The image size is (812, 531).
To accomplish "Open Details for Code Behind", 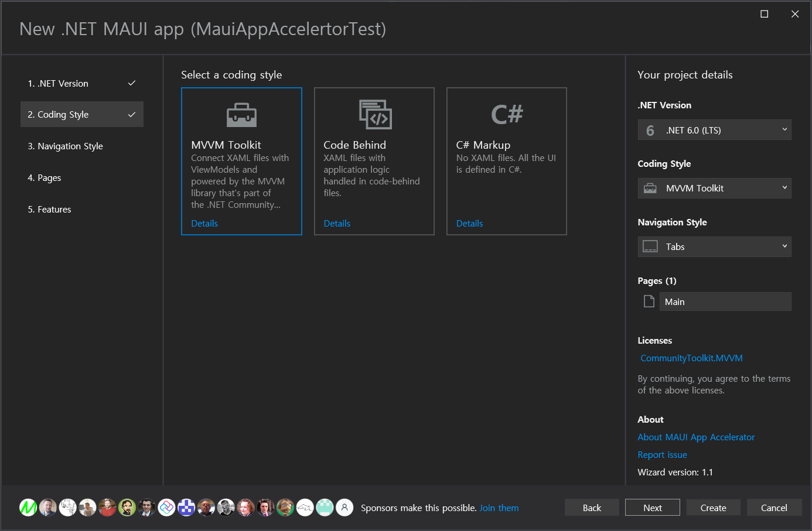I will click(337, 224).
